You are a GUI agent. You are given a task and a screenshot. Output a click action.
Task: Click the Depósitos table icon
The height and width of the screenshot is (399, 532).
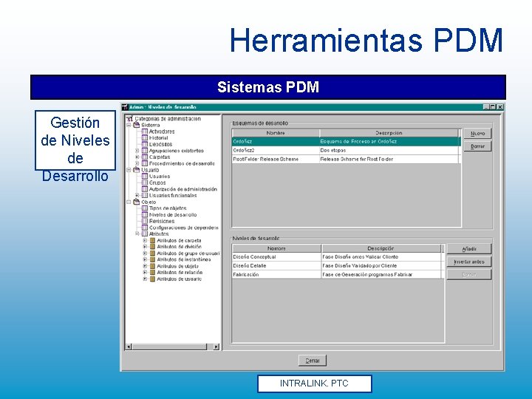click(x=145, y=145)
